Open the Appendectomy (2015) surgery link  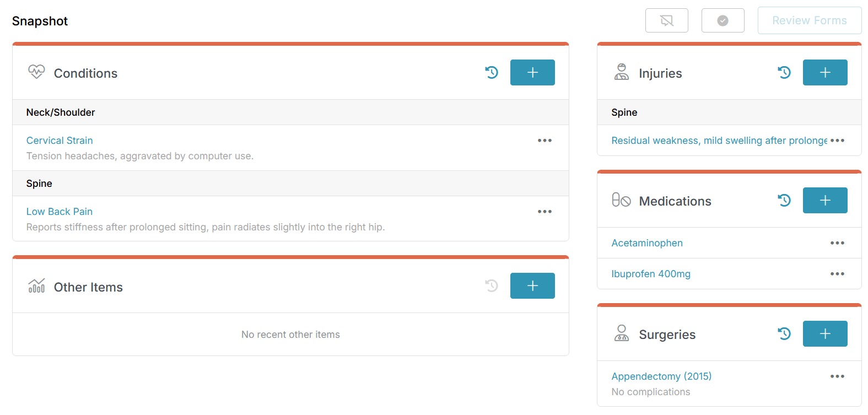coord(661,376)
